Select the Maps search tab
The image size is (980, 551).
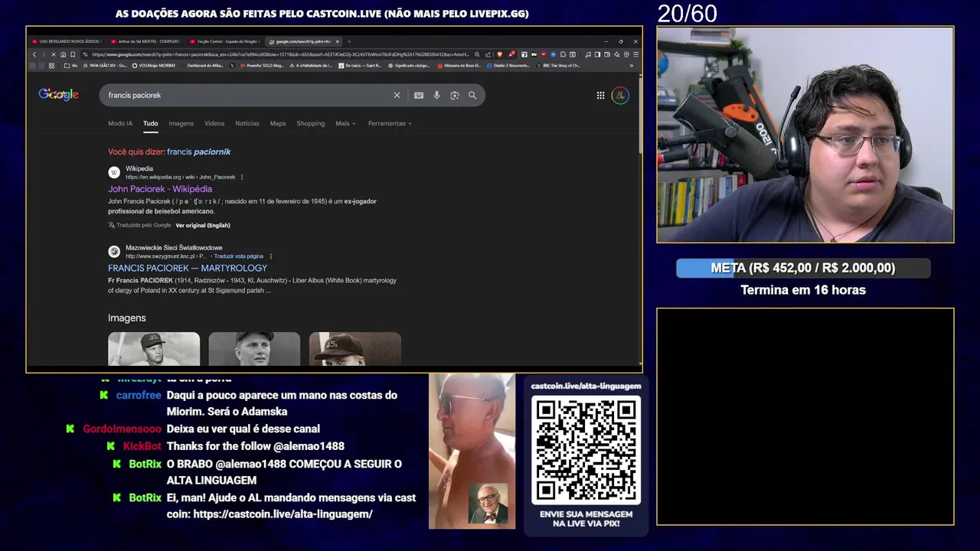(278, 123)
